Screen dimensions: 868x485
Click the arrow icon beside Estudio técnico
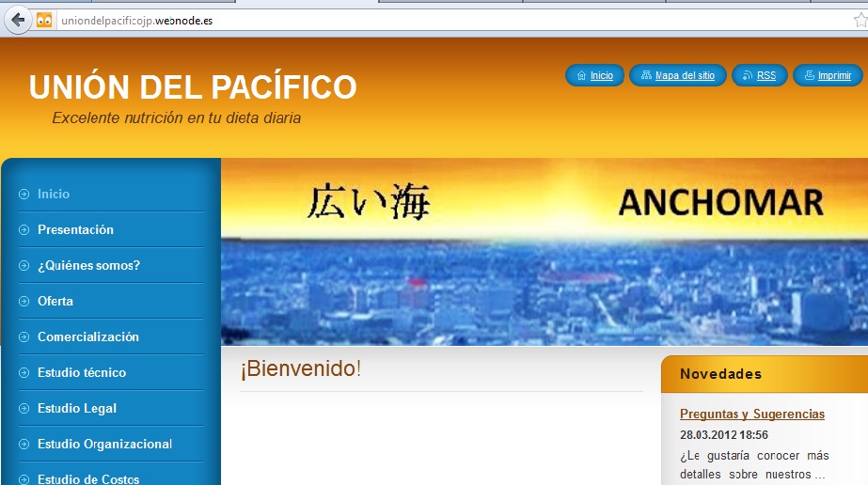(x=24, y=373)
